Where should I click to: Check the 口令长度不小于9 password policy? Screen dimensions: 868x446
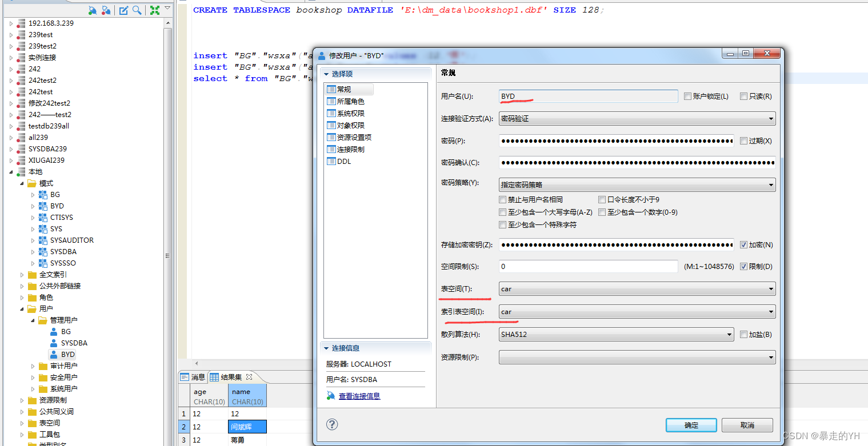[602, 199]
